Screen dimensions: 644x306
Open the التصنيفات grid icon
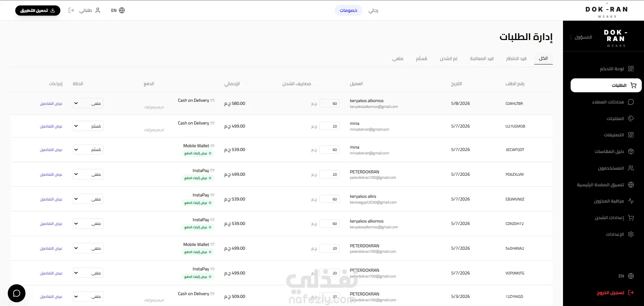(x=631, y=135)
